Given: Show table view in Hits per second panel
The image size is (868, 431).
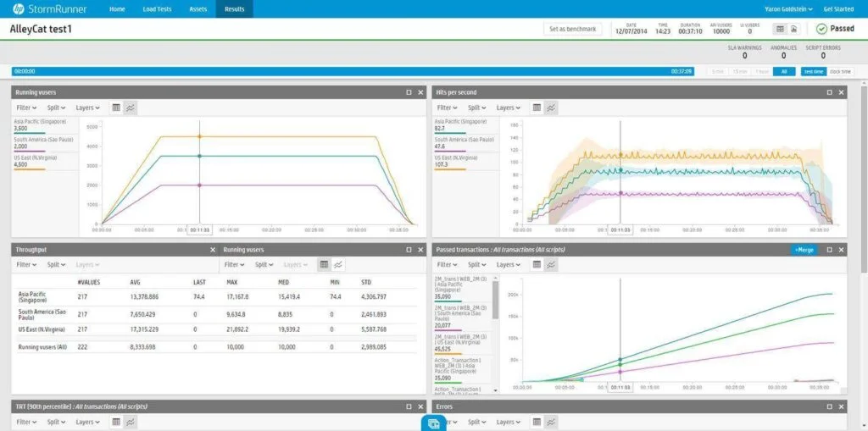Looking at the screenshot, I should 537,108.
